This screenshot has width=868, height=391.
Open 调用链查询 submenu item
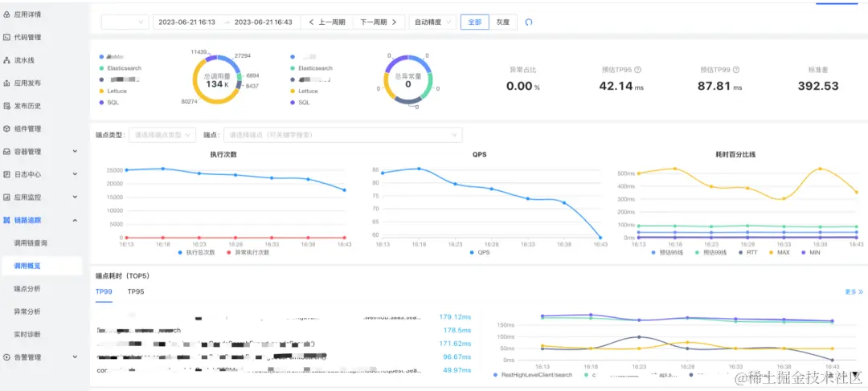click(x=31, y=242)
